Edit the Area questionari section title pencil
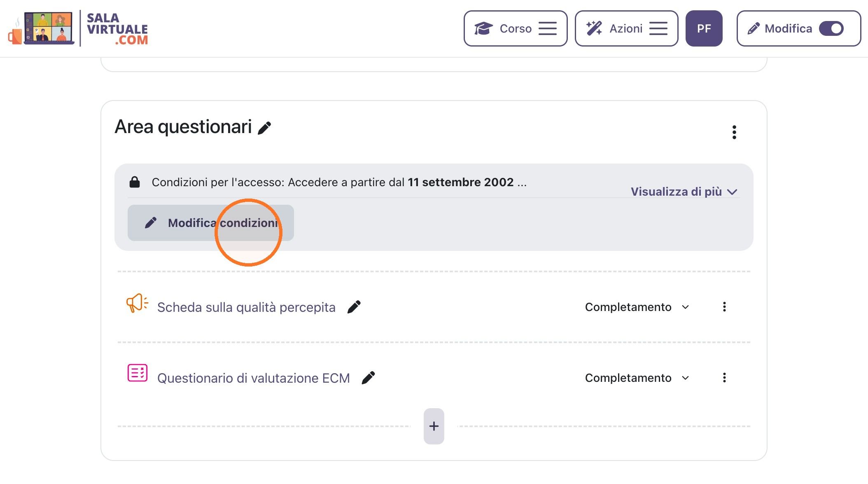 [x=264, y=128]
